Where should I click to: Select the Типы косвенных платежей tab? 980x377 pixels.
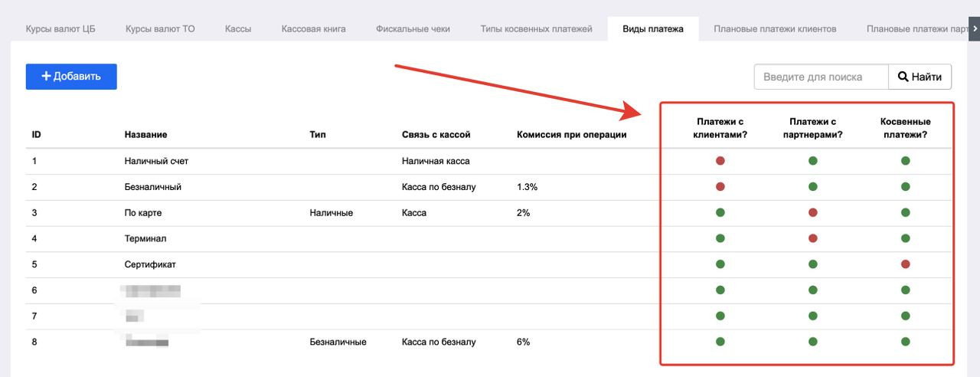[x=536, y=29]
